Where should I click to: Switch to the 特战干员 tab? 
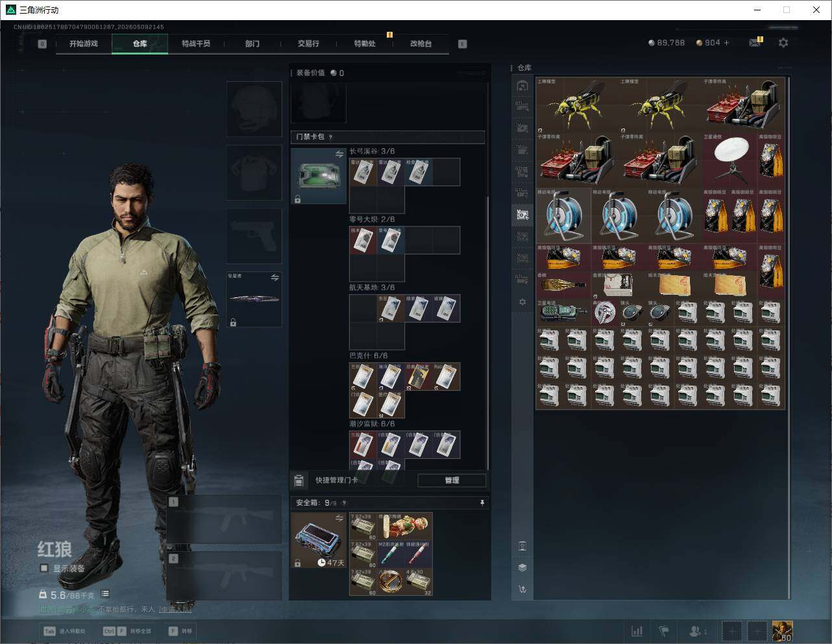(x=196, y=43)
